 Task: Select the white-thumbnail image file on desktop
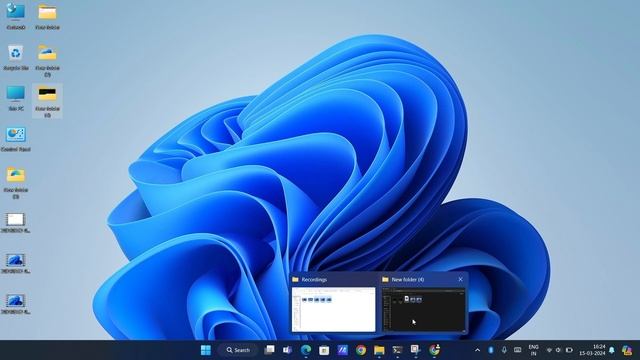tap(16, 222)
